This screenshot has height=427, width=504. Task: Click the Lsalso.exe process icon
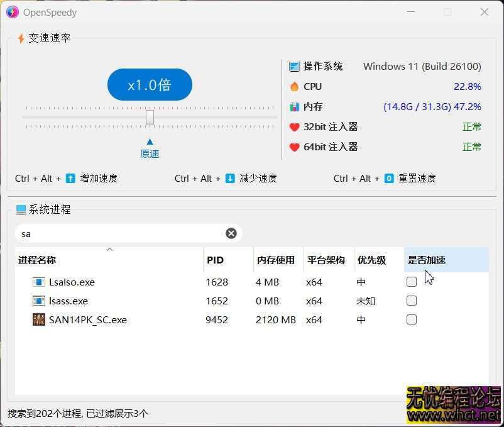coord(38,282)
